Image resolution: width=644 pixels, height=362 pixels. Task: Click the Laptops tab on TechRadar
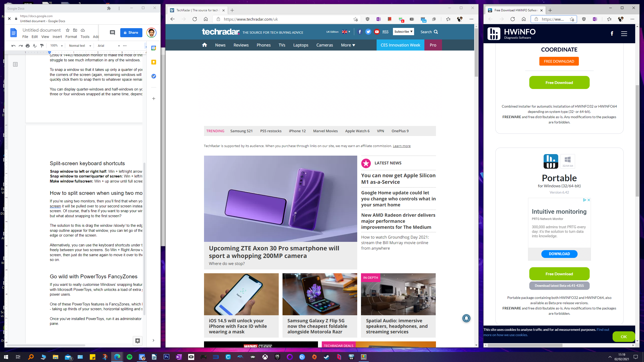coord(301,45)
